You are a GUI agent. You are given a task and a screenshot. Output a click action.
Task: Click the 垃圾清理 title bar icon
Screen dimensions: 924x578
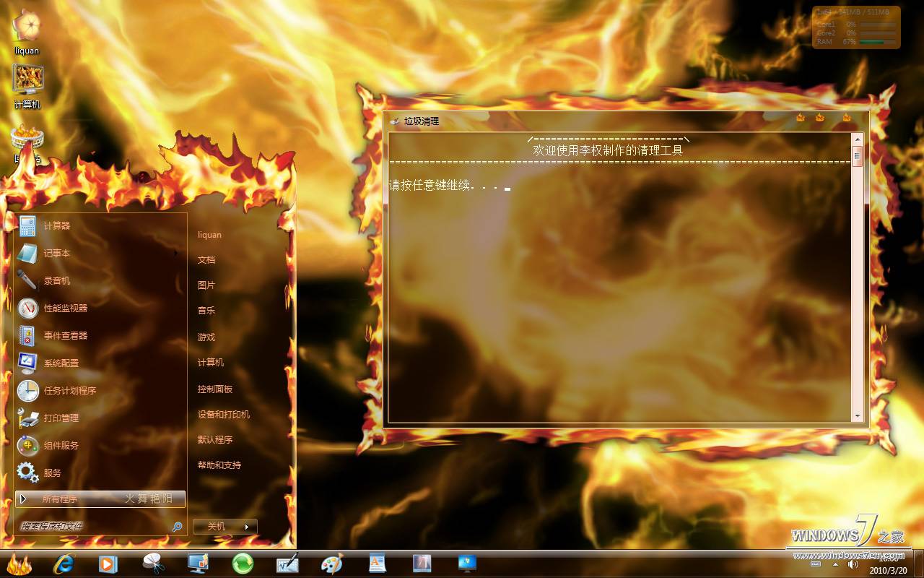click(x=394, y=121)
